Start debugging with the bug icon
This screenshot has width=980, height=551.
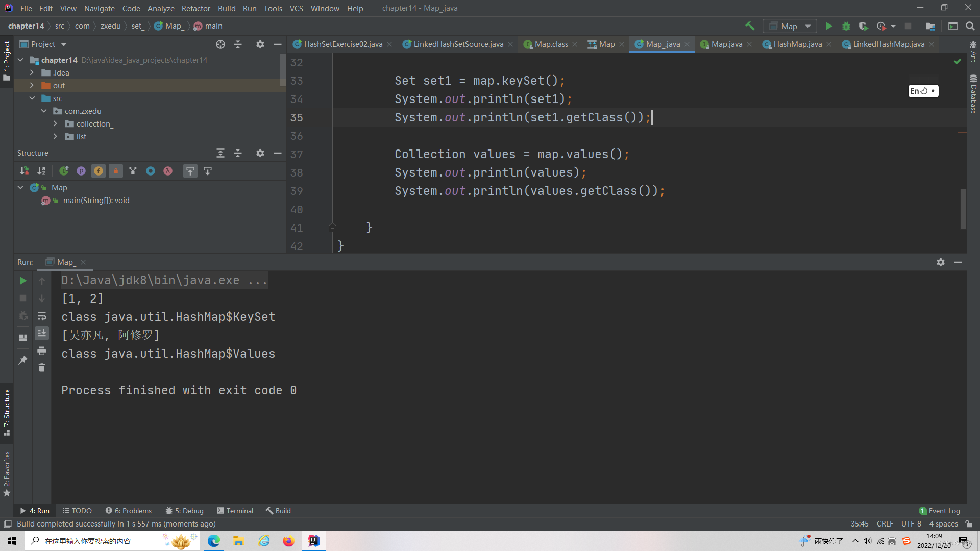pos(846,26)
